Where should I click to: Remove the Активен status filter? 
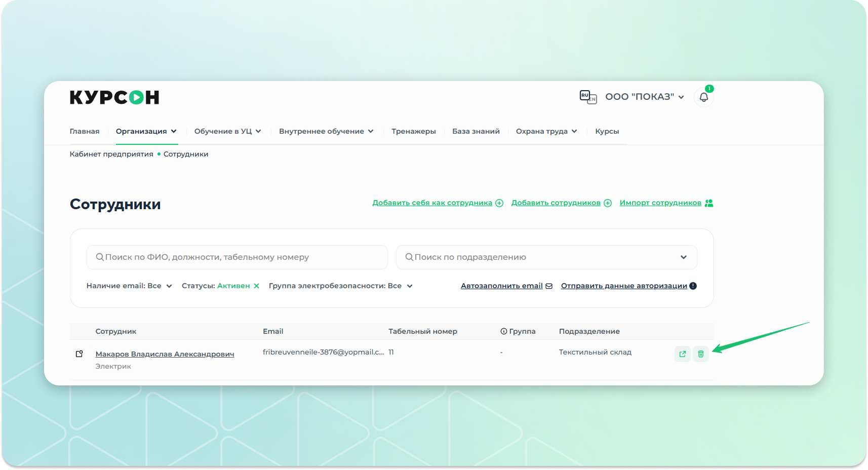[257, 286]
